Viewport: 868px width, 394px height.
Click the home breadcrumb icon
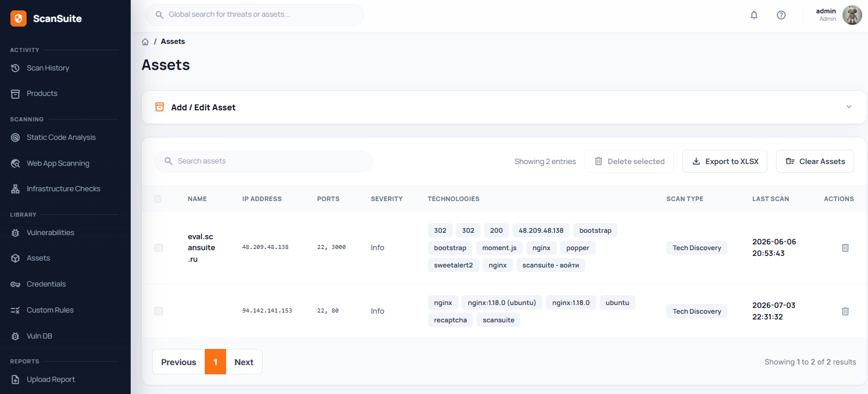point(145,42)
